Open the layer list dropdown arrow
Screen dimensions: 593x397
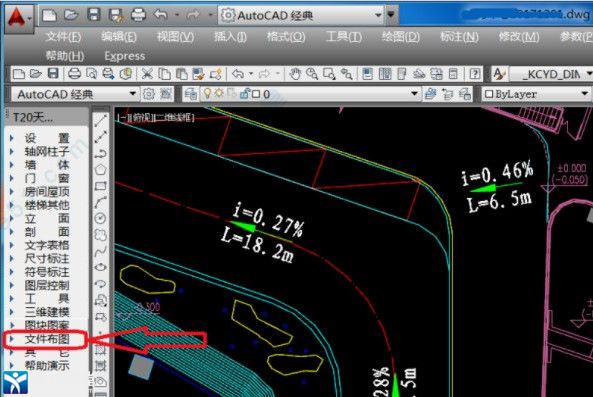(x=414, y=93)
